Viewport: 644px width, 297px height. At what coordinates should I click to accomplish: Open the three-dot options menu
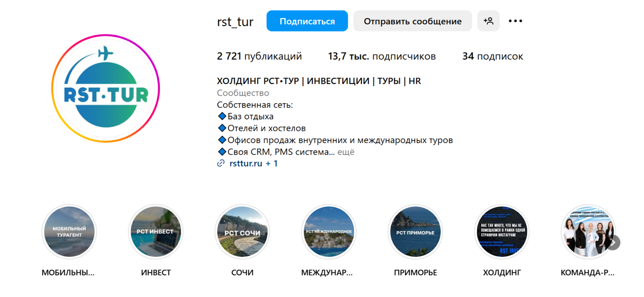tap(515, 21)
